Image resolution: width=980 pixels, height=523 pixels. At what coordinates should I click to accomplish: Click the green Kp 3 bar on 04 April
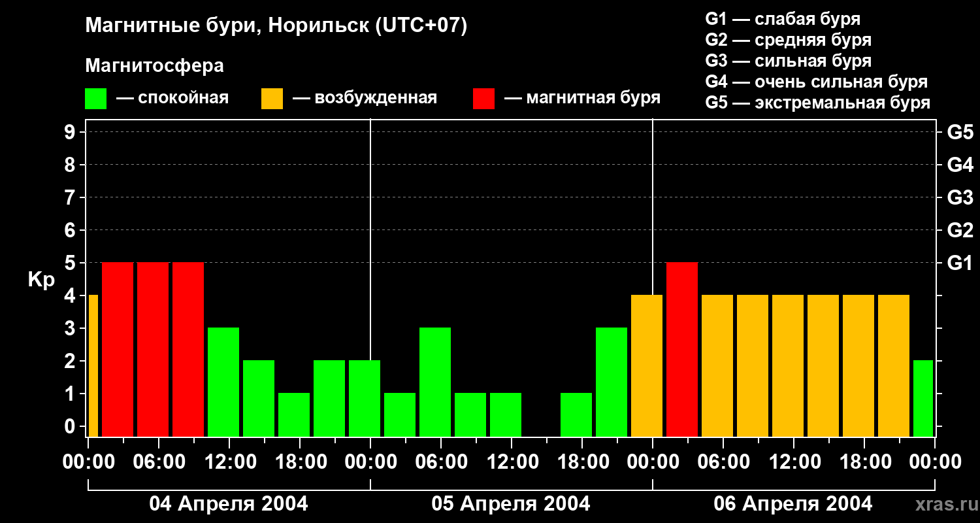223,382
